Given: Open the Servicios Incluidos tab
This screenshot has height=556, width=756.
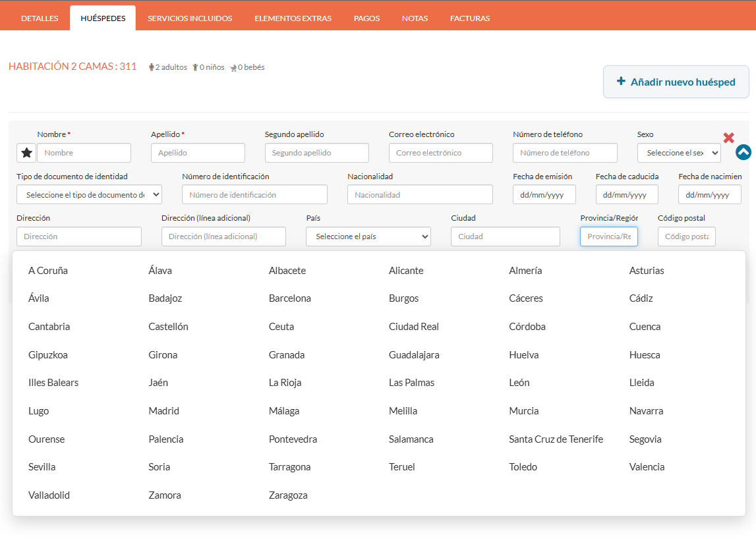Looking at the screenshot, I should (190, 18).
